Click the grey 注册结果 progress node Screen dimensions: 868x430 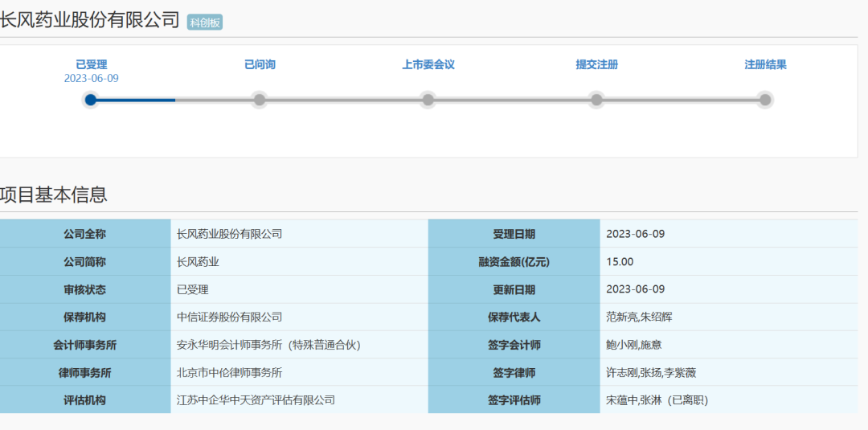coord(764,100)
